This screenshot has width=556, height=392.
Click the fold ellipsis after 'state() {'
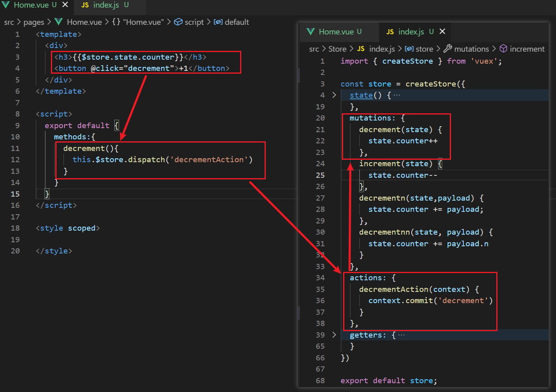(x=397, y=95)
